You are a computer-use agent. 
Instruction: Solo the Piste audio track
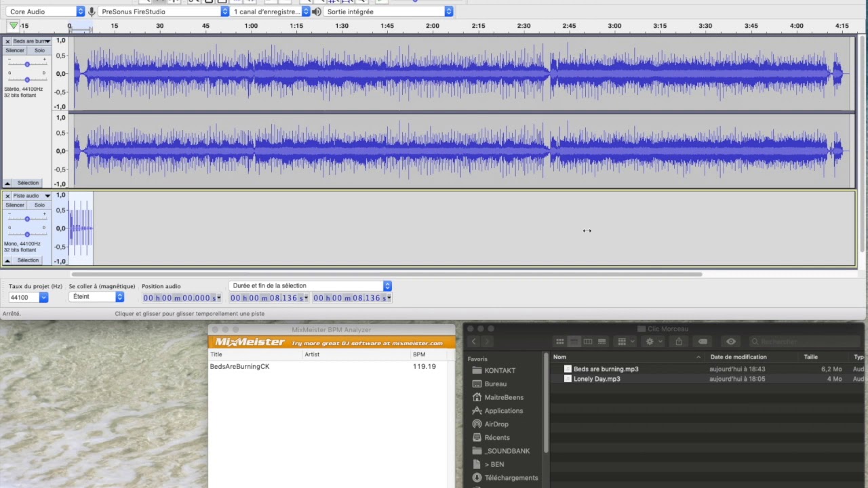point(40,205)
